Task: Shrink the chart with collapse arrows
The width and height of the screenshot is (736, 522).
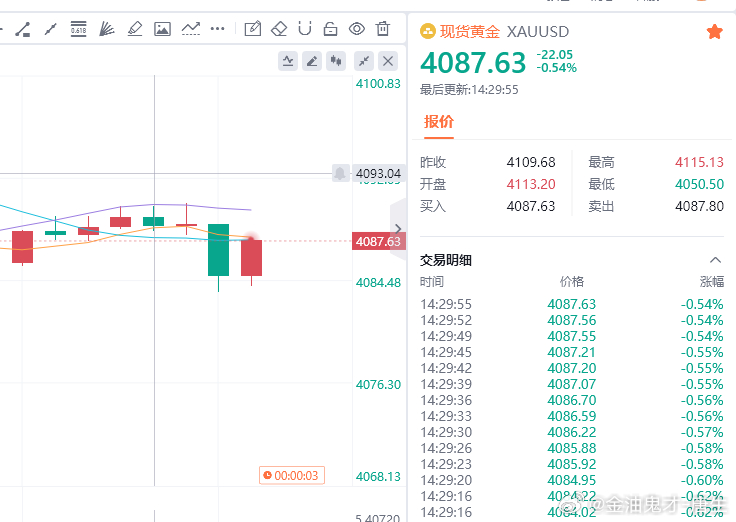Action: 364,61
